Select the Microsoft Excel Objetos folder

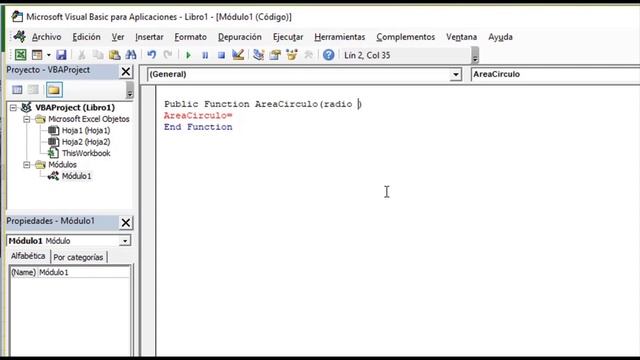click(x=89, y=119)
